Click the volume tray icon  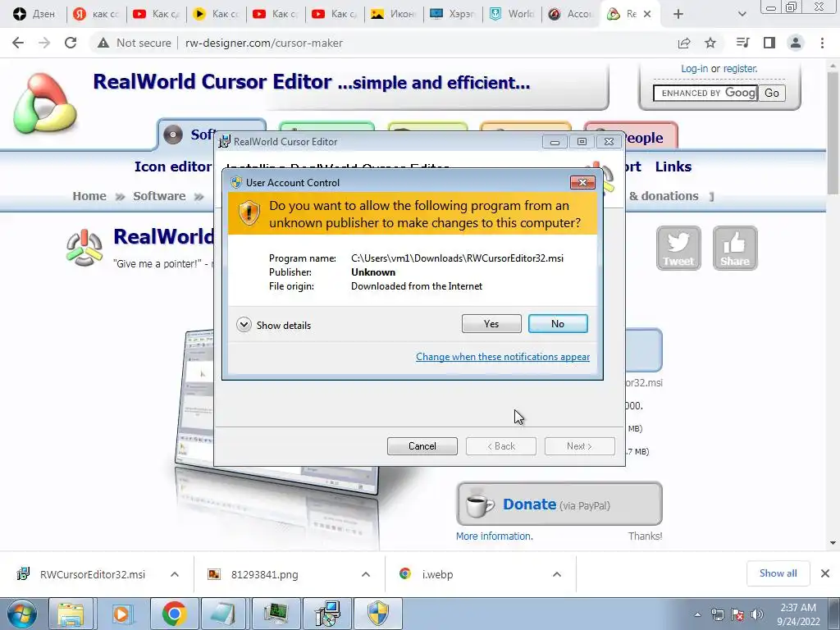point(757,614)
